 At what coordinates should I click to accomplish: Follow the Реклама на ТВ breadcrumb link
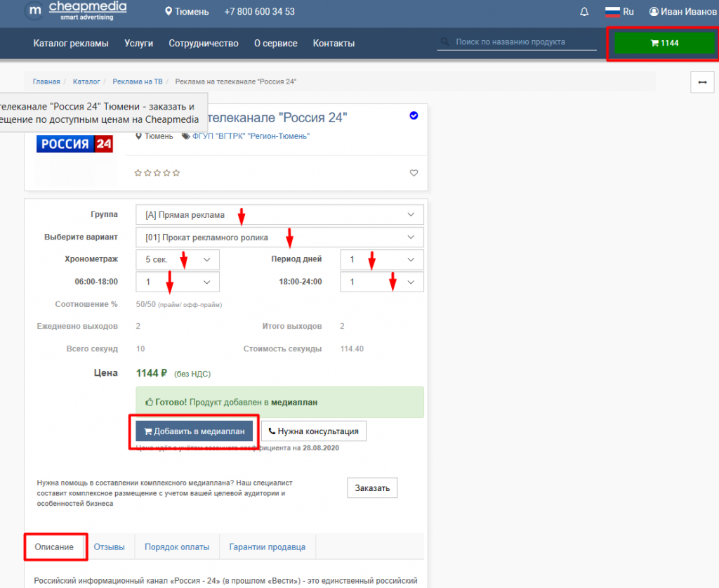pyautogui.click(x=137, y=82)
